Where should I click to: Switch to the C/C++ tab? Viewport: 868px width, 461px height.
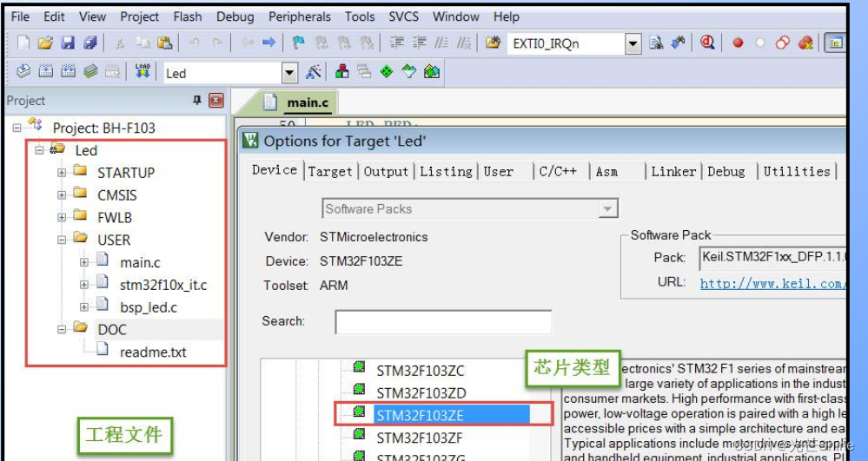[558, 172]
